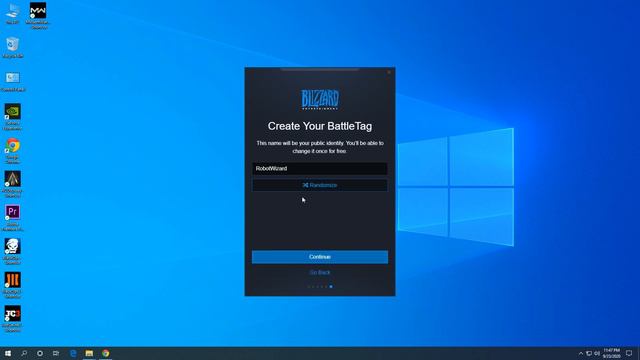Click the Blizzard Entertainment logo
This screenshot has height=360, width=640.
(320, 99)
